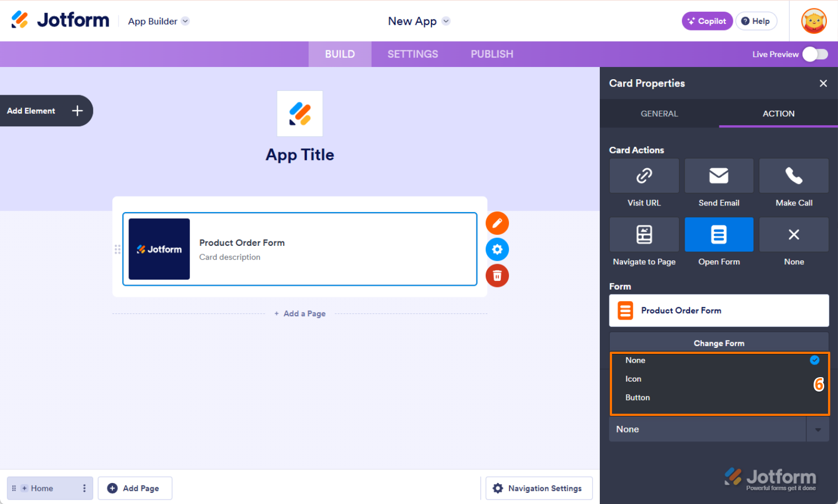
Task: Switch to the GENERAL tab
Action: 659,114
